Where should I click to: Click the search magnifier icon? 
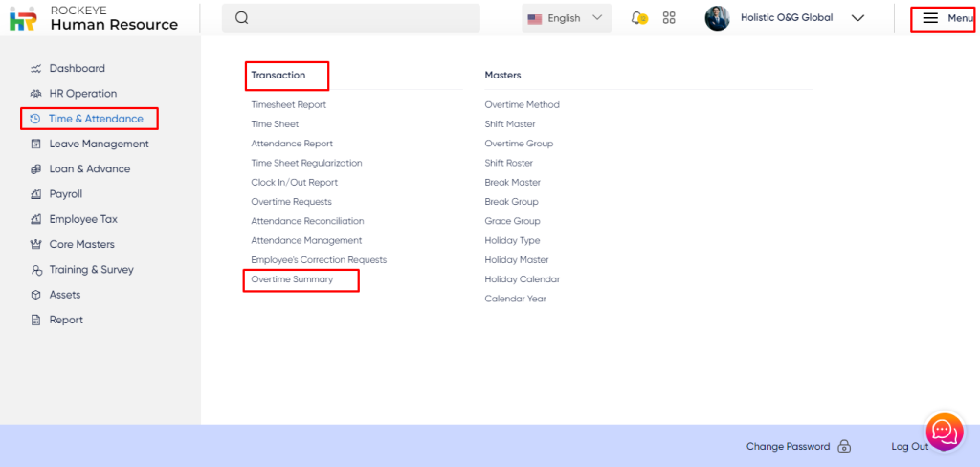coord(241,18)
